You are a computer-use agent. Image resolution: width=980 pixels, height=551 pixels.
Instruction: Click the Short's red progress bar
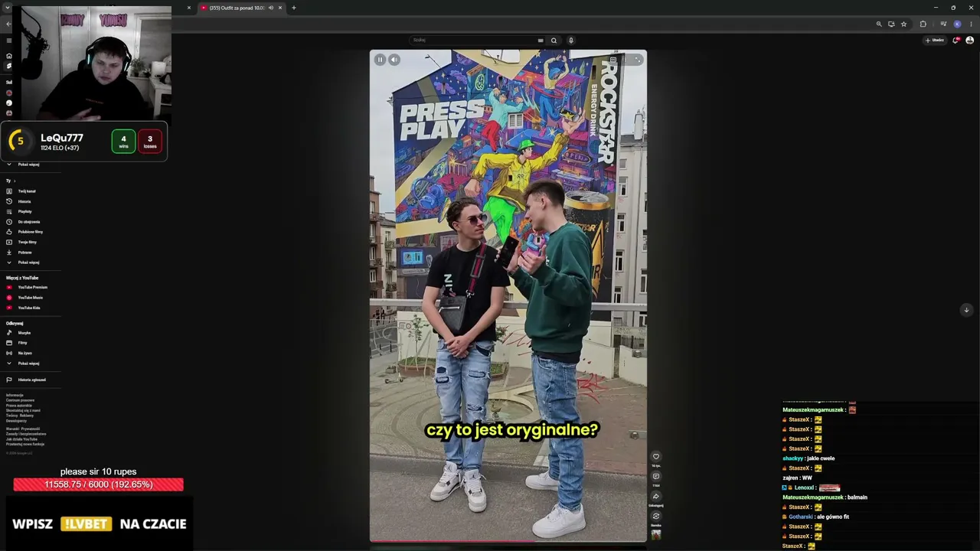tap(452, 541)
